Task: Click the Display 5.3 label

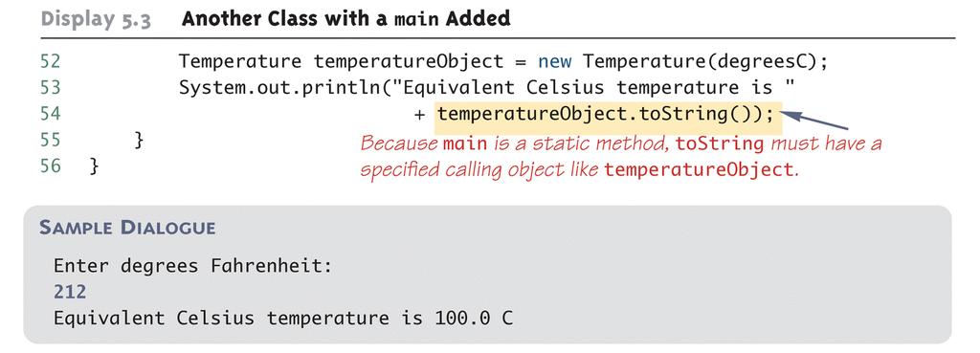Action: 96,19
